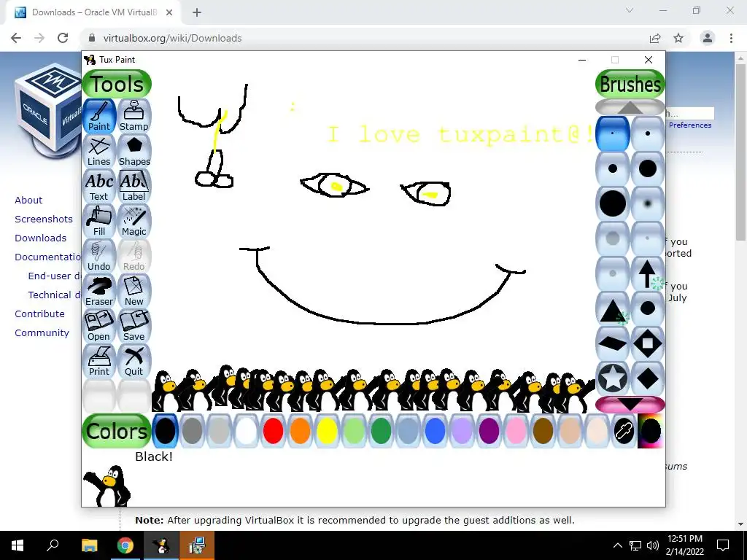747x560 pixels.
Task: Choose the soft fuzzy black brush
Action: (x=648, y=203)
